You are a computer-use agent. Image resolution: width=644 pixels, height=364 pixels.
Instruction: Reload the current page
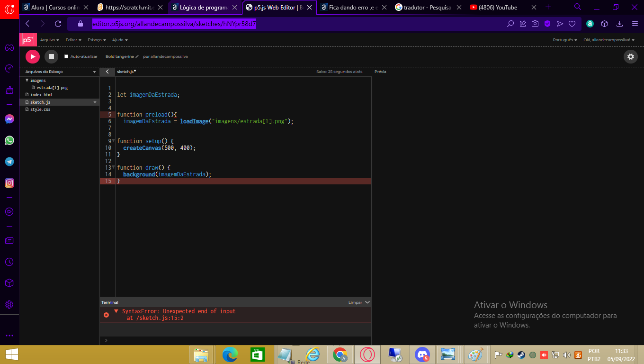58,24
